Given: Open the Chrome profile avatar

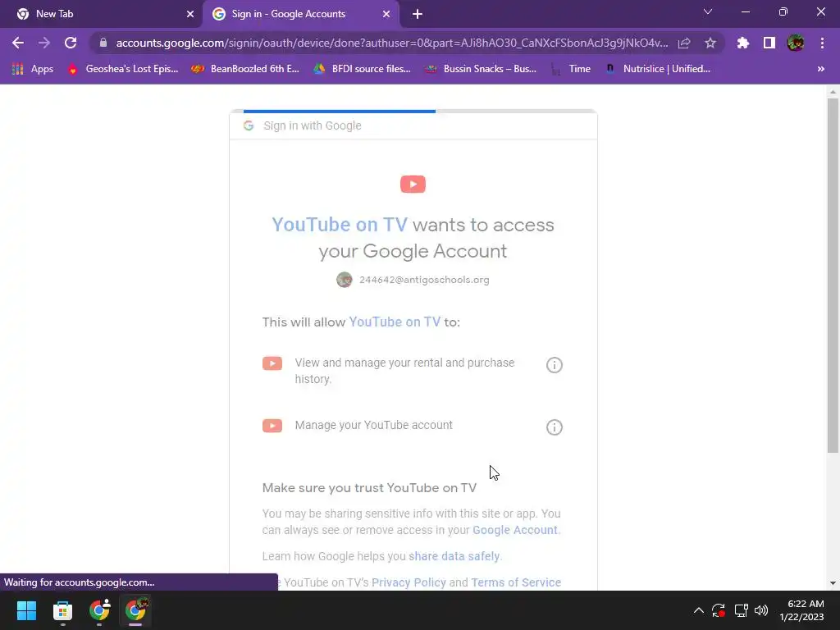Looking at the screenshot, I should 796,43.
